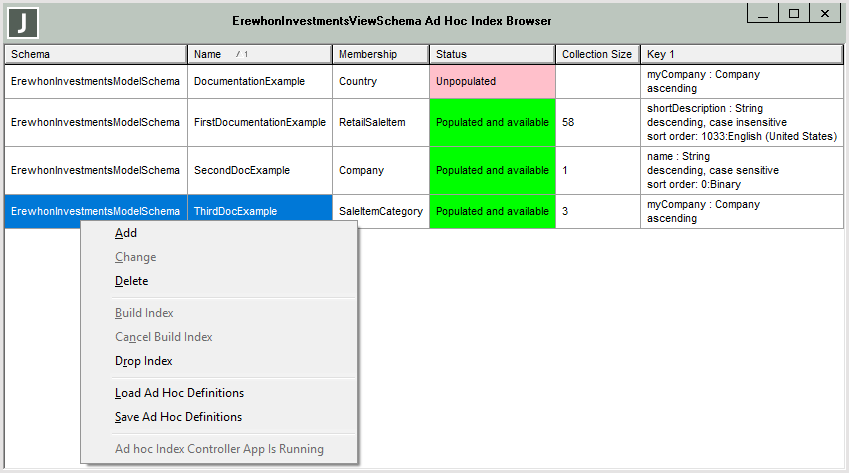
Task: Select the FirstDocumentationExample index row
Action: (259, 122)
